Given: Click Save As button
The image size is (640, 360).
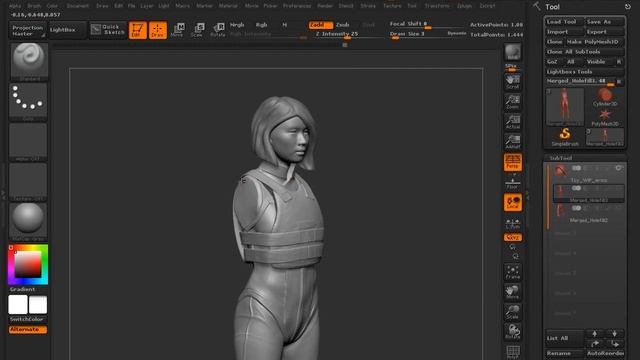Looking at the screenshot, I should point(604,22).
